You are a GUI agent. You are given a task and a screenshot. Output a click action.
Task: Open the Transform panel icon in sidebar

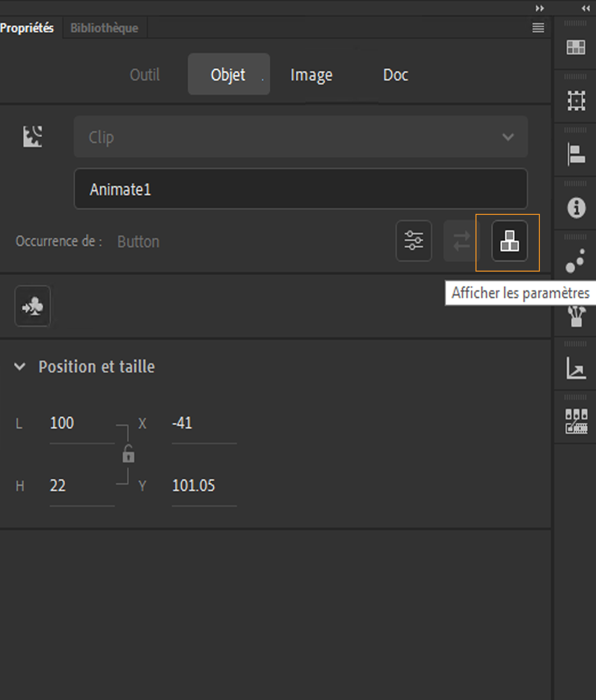pyautogui.click(x=576, y=101)
